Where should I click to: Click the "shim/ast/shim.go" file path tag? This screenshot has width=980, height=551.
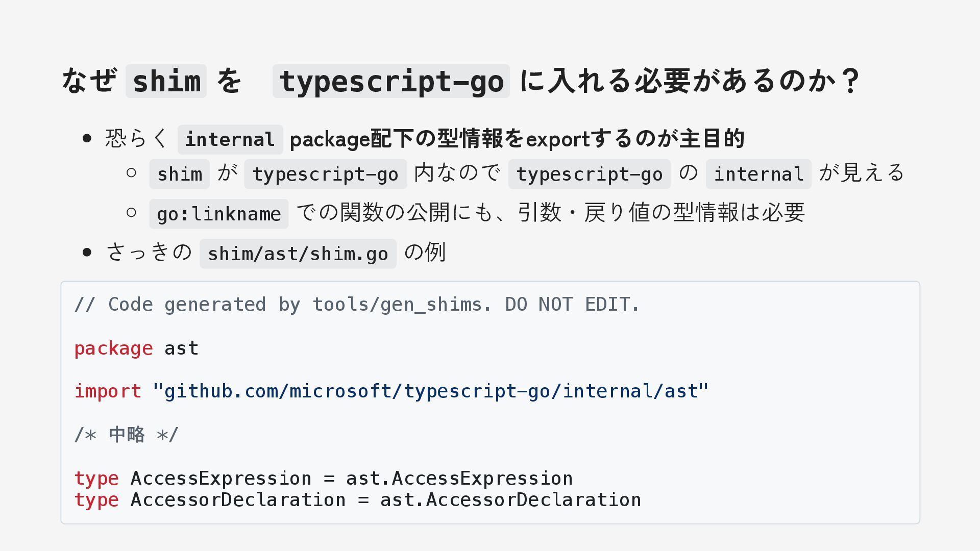[x=298, y=254]
